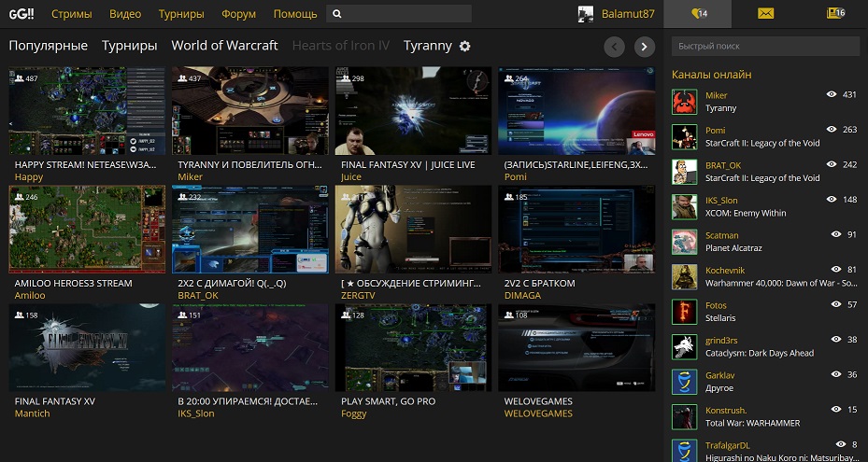The image size is (868, 462).
Task: Open the Стримы menu item
Action: pos(71,14)
